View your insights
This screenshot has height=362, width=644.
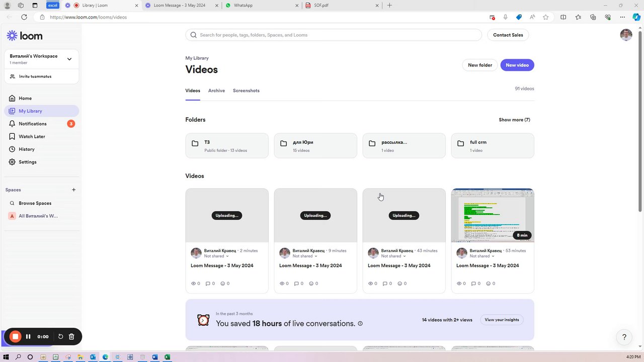coord(502,320)
